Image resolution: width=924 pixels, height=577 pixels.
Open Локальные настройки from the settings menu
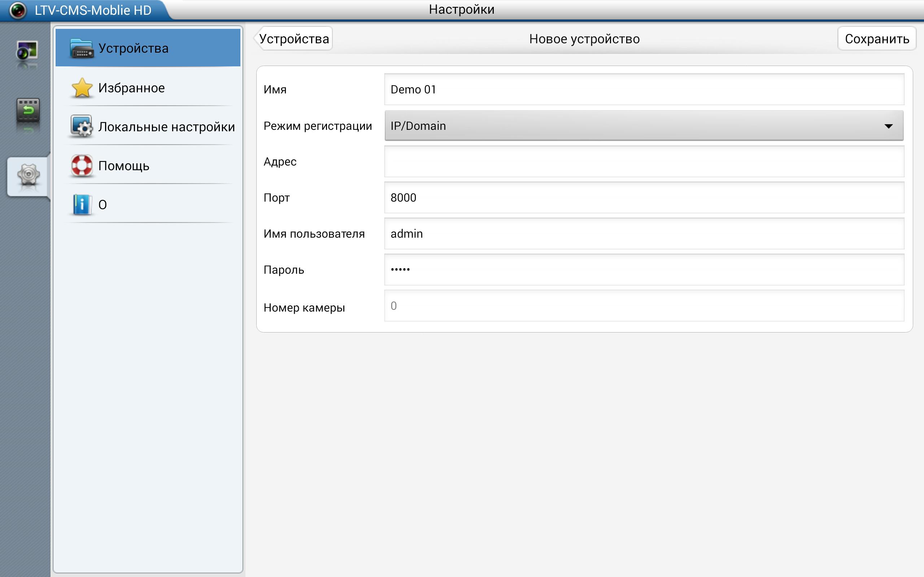point(166,127)
